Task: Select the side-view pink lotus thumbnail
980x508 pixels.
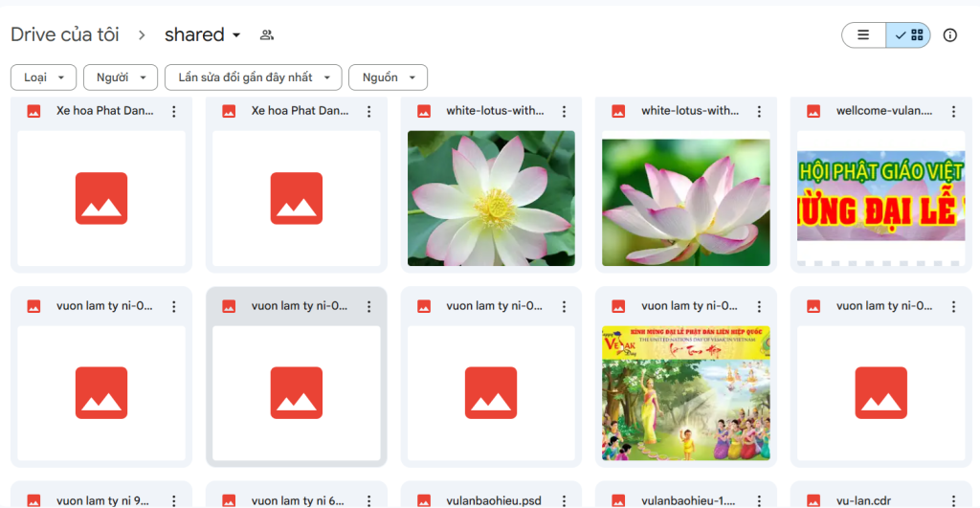Action: [x=685, y=198]
